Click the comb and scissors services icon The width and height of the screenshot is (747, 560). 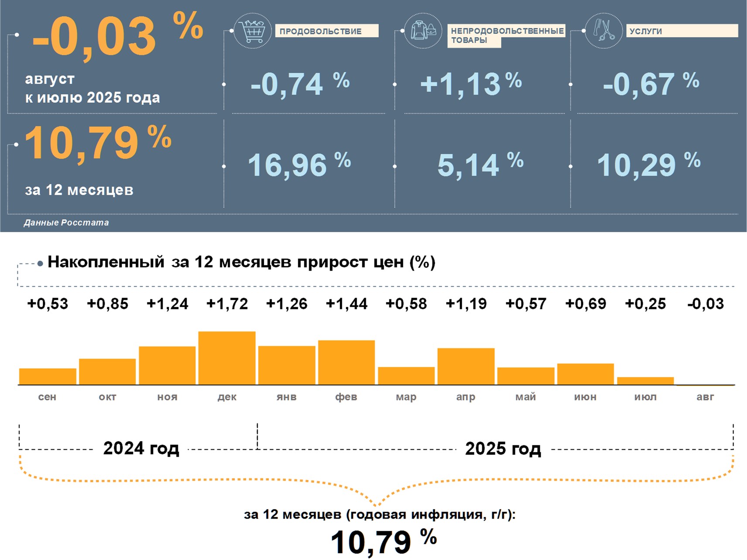(x=604, y=31)
